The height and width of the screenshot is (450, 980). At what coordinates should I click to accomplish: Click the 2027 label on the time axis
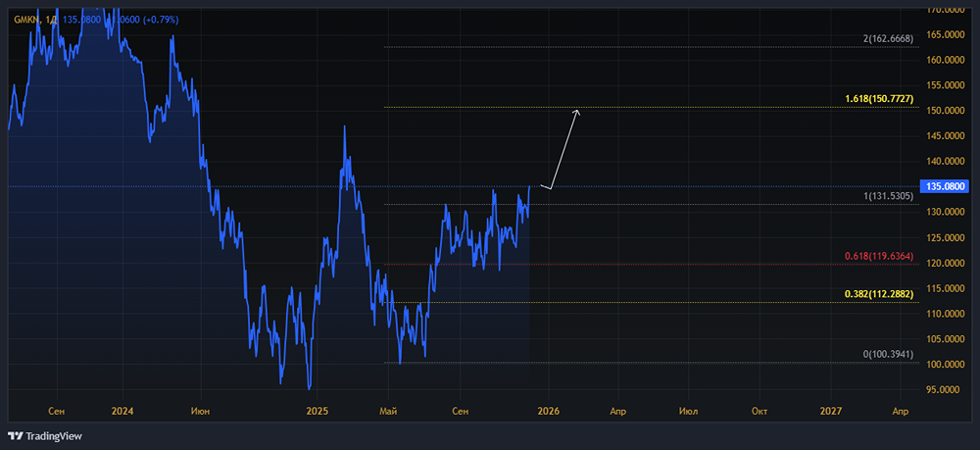coord(830,412)
